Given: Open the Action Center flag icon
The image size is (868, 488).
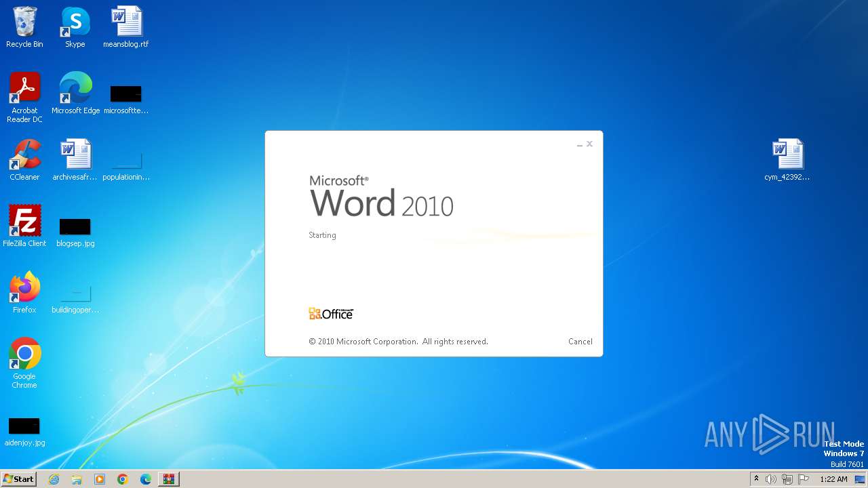Looking at the screenshot, I should pyautogui.click(x=804, y=479).
